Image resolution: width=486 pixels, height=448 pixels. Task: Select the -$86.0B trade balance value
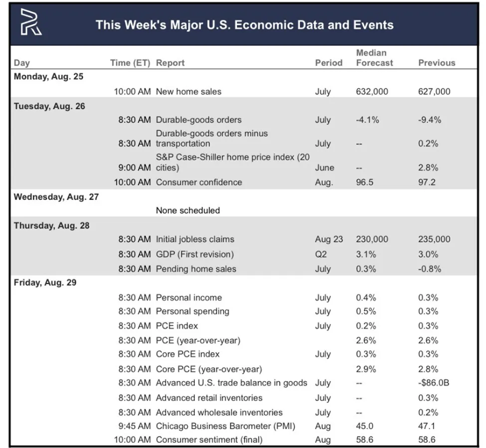[434, 383]
